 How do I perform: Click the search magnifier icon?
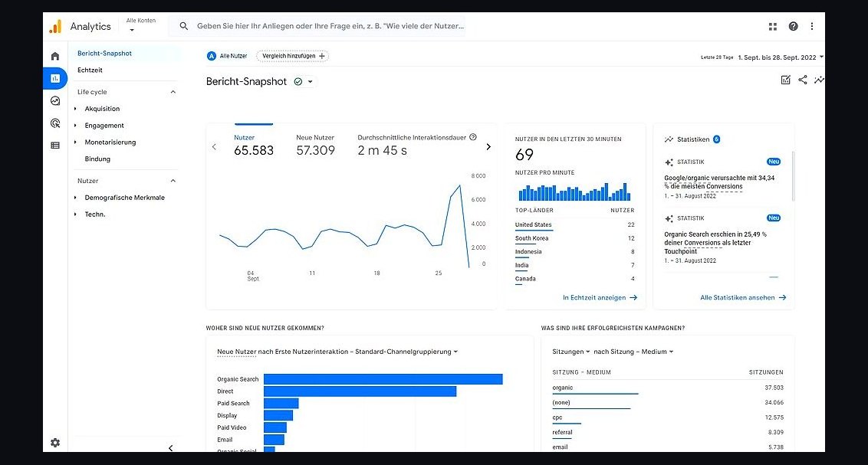coord(184,26)
